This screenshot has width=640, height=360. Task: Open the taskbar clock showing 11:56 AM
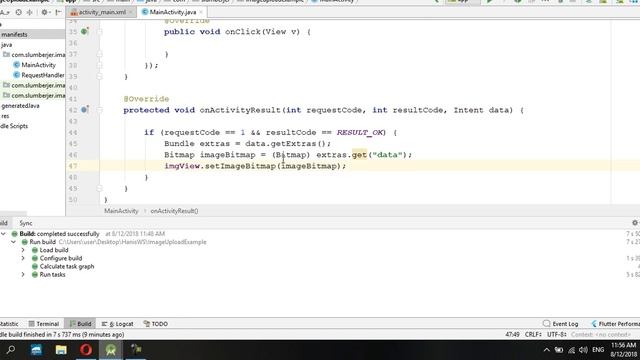[623, 350]
